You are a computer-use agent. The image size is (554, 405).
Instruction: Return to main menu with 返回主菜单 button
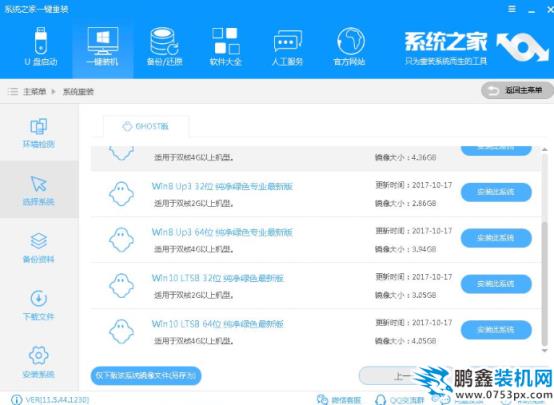[x=517, y=90]
